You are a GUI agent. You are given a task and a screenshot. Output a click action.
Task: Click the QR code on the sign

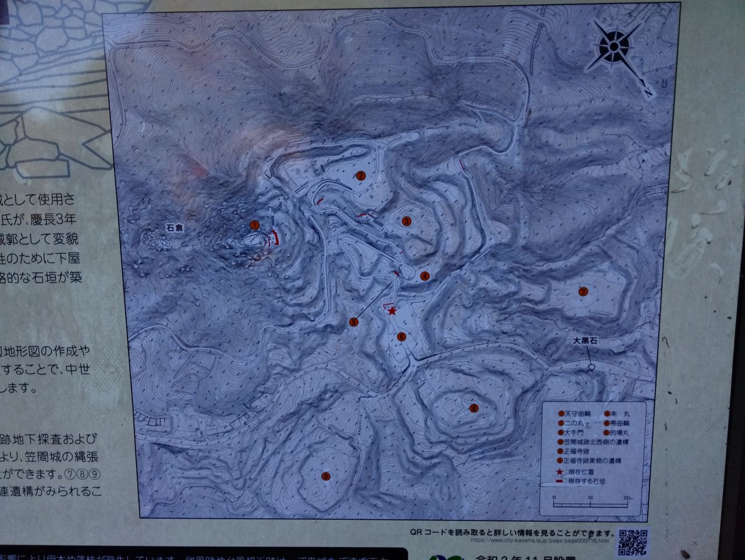coord(633,542)
